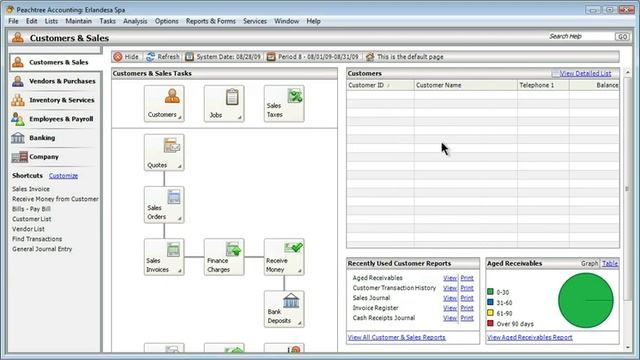The image size is (640, 360).
Task: Expand the Bank Deposits dropdown arrow
Action: coord(300,323)
